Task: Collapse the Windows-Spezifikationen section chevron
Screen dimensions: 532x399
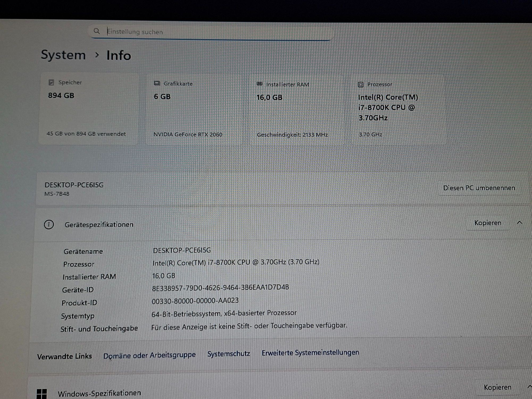Action: 529,387
